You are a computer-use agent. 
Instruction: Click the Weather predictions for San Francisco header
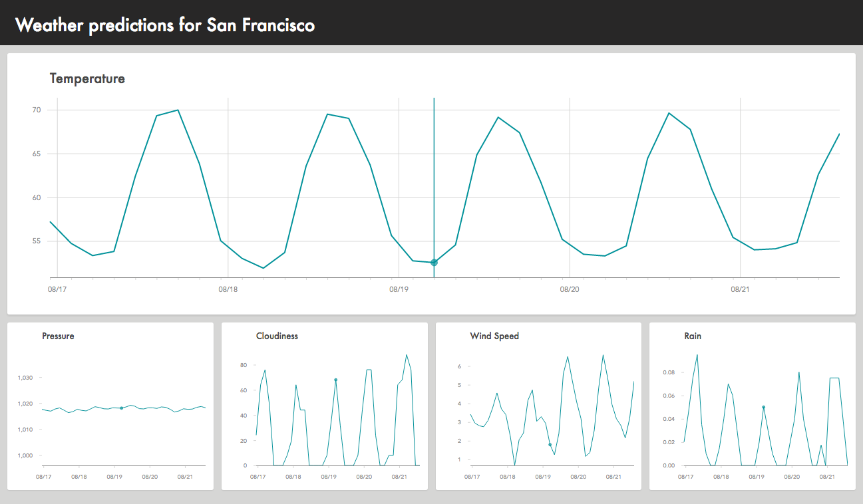pyautogui.click(x=165, y=25)
